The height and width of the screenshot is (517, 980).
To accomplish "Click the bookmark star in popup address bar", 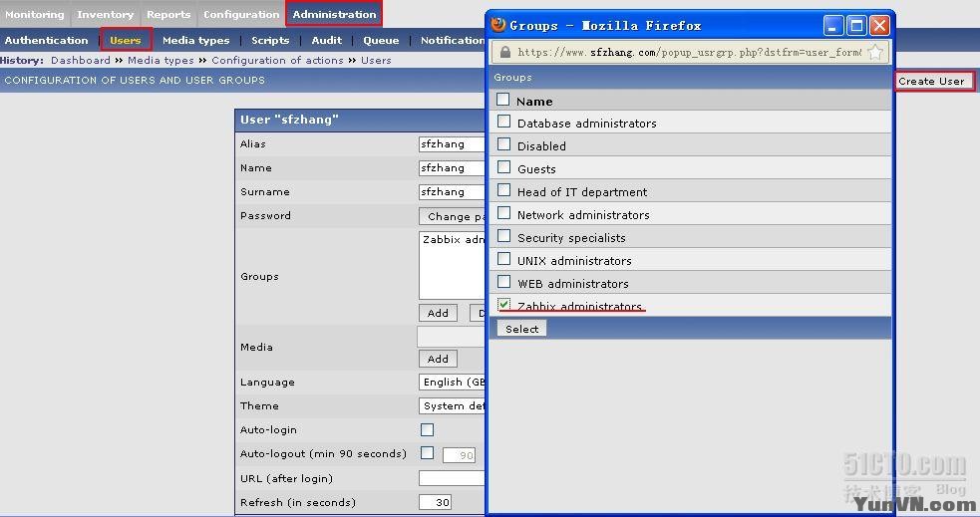I will coord(875,52).
